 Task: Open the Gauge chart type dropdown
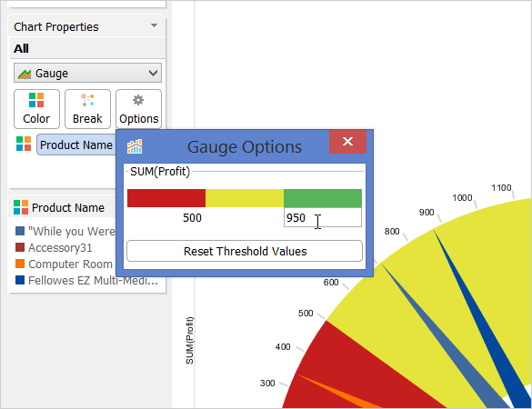pyautogui.click(x=87, y=73)
